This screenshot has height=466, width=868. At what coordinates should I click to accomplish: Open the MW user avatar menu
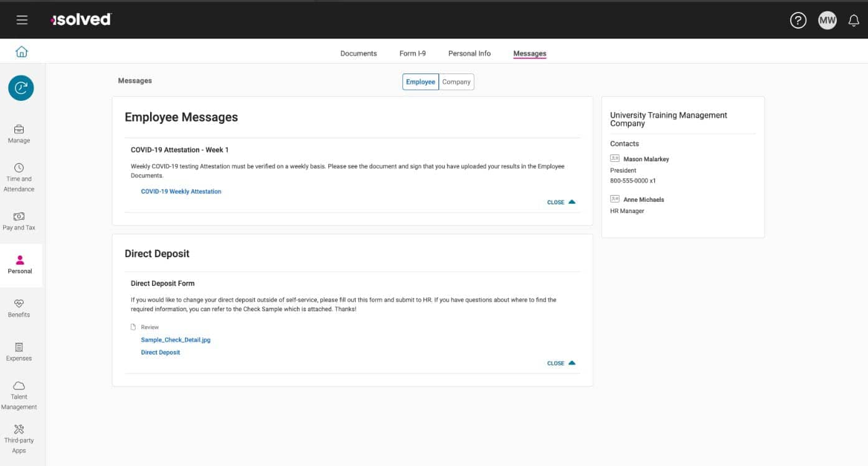tap(827, 21)
